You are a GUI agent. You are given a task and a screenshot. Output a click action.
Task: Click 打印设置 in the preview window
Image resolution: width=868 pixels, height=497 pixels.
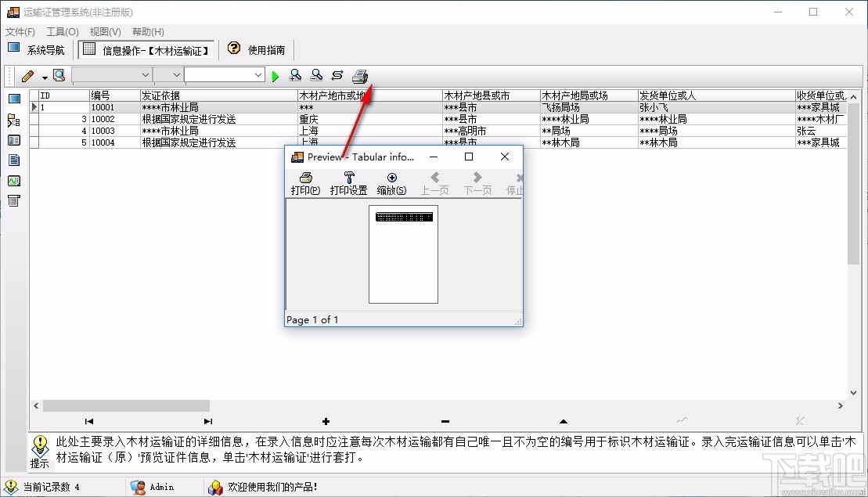pos(348,182)
